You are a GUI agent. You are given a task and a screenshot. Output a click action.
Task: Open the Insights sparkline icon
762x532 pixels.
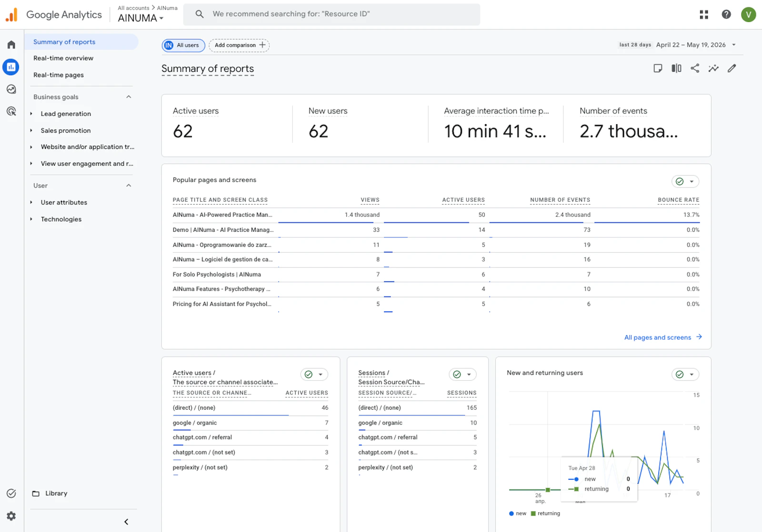(713, 69)
